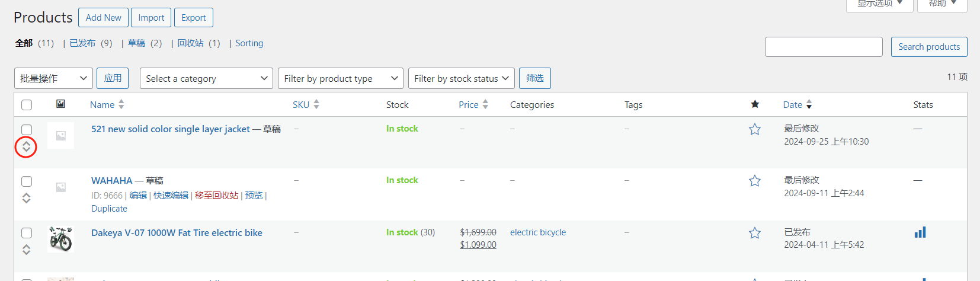The width and height of the screenshot is (980, 281).
Task: Star the 521 solid color jacket product
Action: [x=755, y=129]
